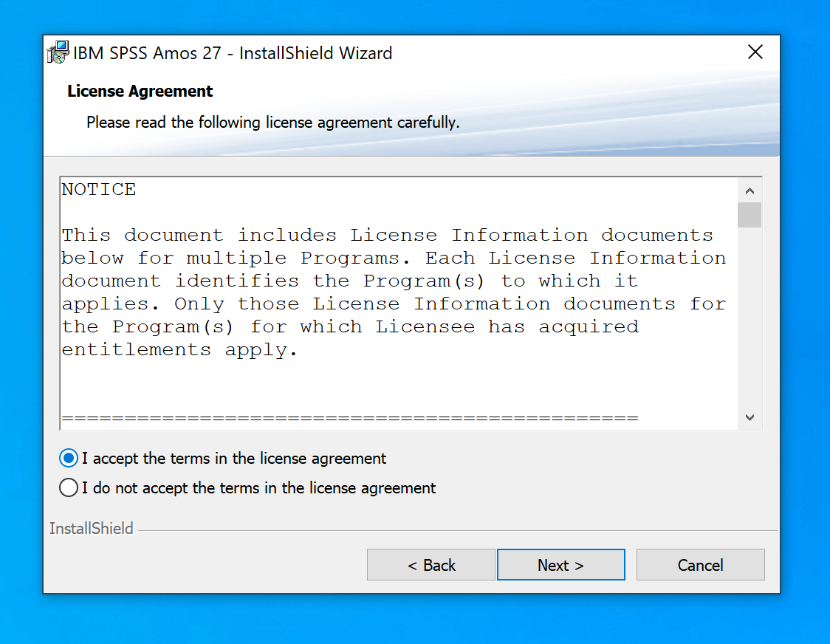Click the license scrollbar up arrow
The height and width of the screenshot is (644, 830).
750,191
